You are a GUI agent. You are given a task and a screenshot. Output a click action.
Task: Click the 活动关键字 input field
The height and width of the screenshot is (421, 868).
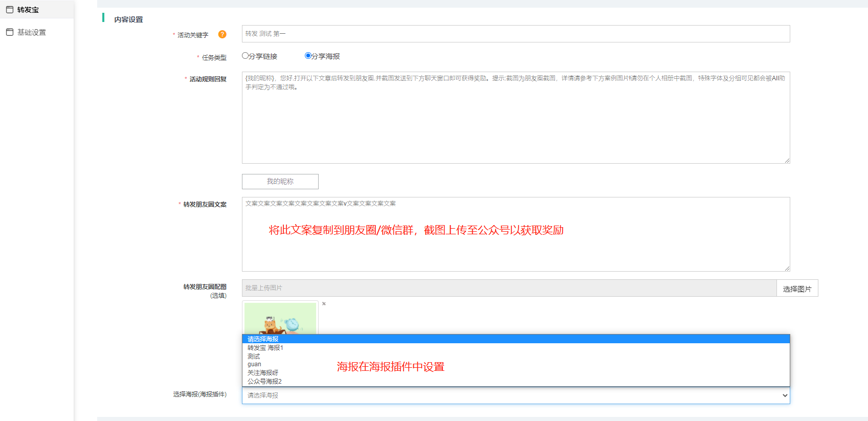click(516, 34)
